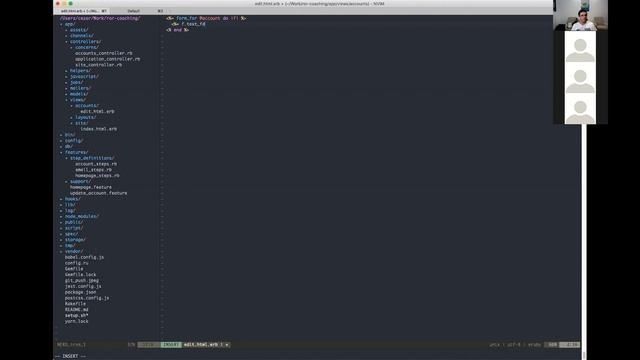The width and height of the screenshot is (640, 360).
Task: Expand the mailers/ folder
Action: [80, 88]
